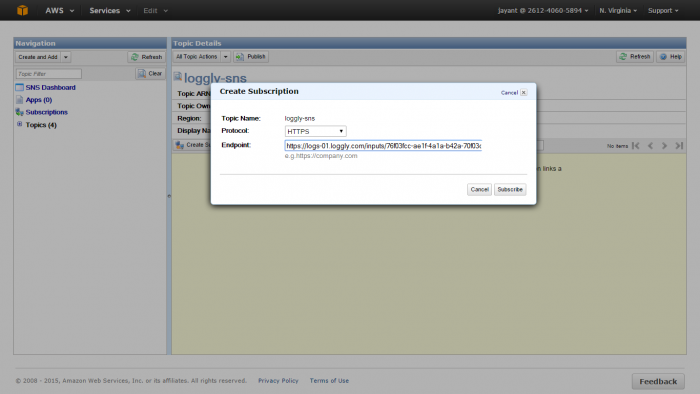The height and width of the screenshot is (394, 700).
Task: Click the Subscriptions people icon
Action: pos(20,112)
